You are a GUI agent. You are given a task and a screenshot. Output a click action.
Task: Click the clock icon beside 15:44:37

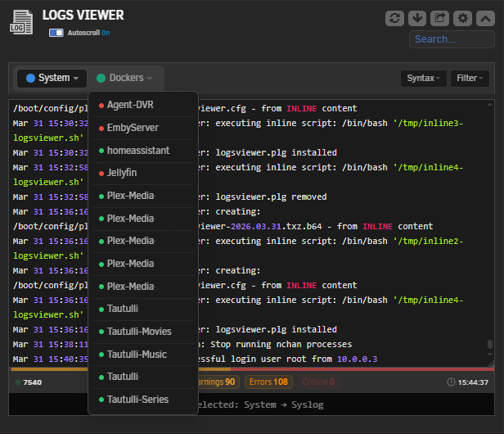point(451,382)
